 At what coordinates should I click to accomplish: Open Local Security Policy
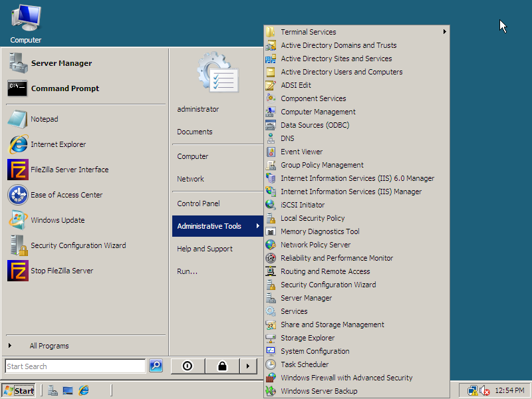pyautogui.click(x=356, y=218)
